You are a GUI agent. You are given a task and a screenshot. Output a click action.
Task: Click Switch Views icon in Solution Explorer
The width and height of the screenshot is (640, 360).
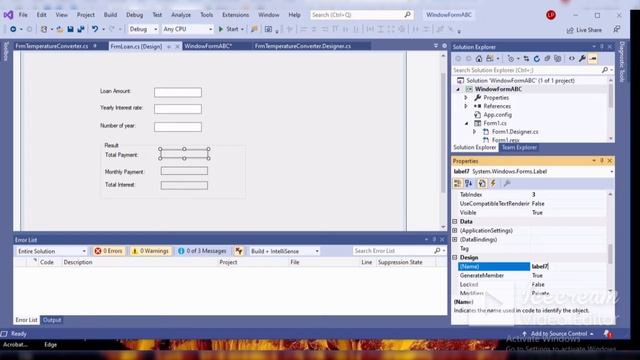click(x=490, y=59)
